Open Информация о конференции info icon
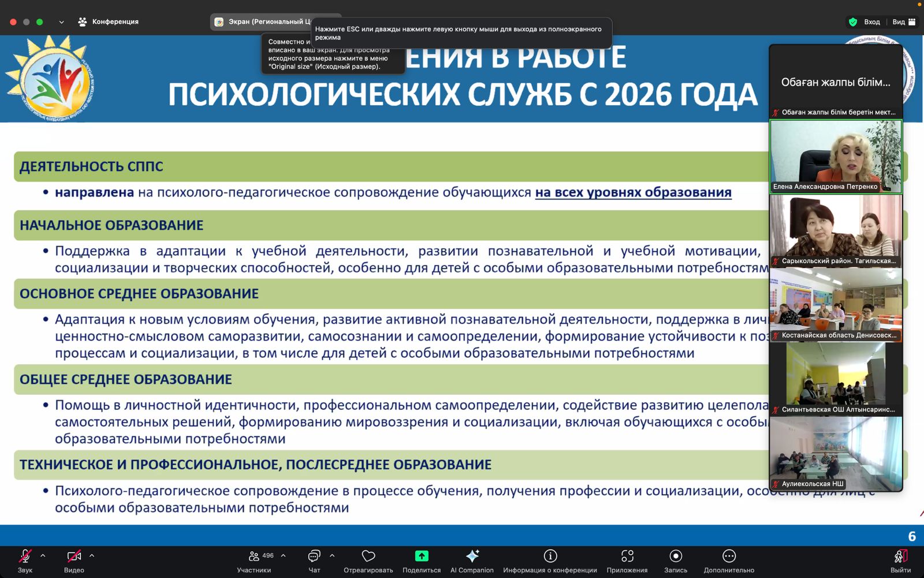924x578 pixels. 550,556
